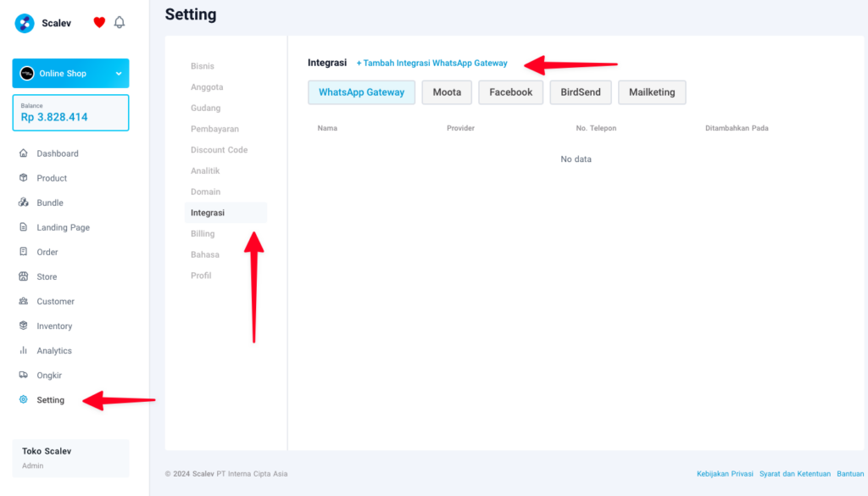Click the Bundle icon in sidebar
The height and width of the screenshot is (496, 868).
(23, 203)
